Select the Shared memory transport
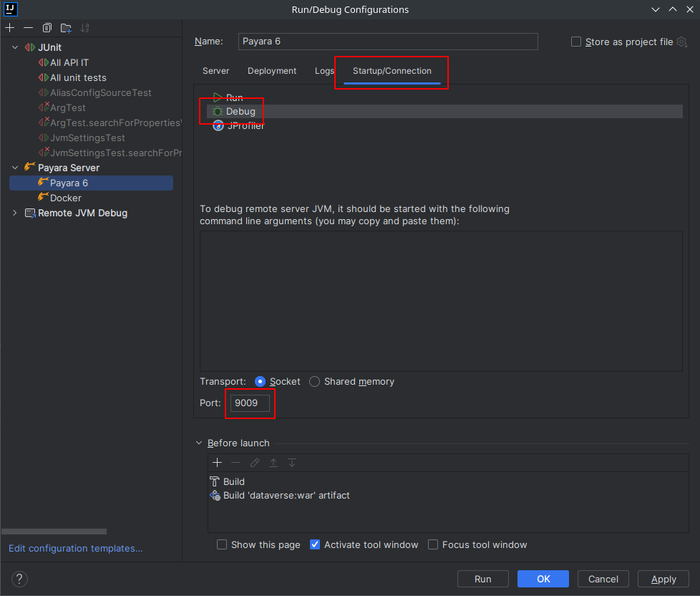700x596 pixels. [x=314, y=381]
